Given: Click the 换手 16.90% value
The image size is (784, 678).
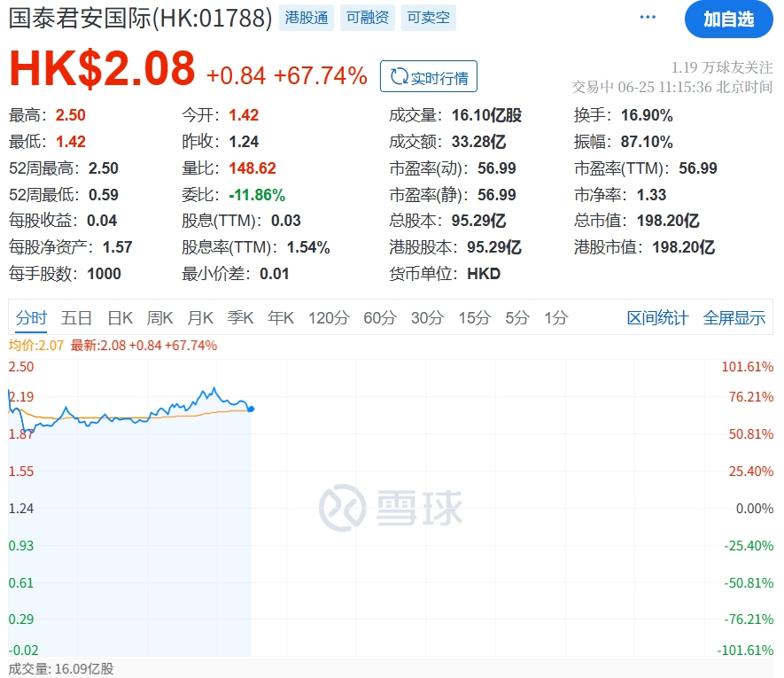Looking at the screenshot, I should click(x=647, y=115).
